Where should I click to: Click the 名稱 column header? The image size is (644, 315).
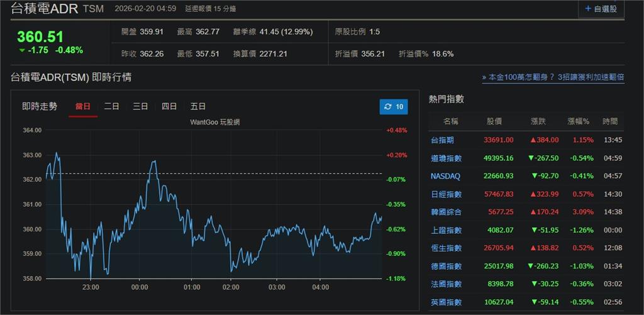coord(450,121)
